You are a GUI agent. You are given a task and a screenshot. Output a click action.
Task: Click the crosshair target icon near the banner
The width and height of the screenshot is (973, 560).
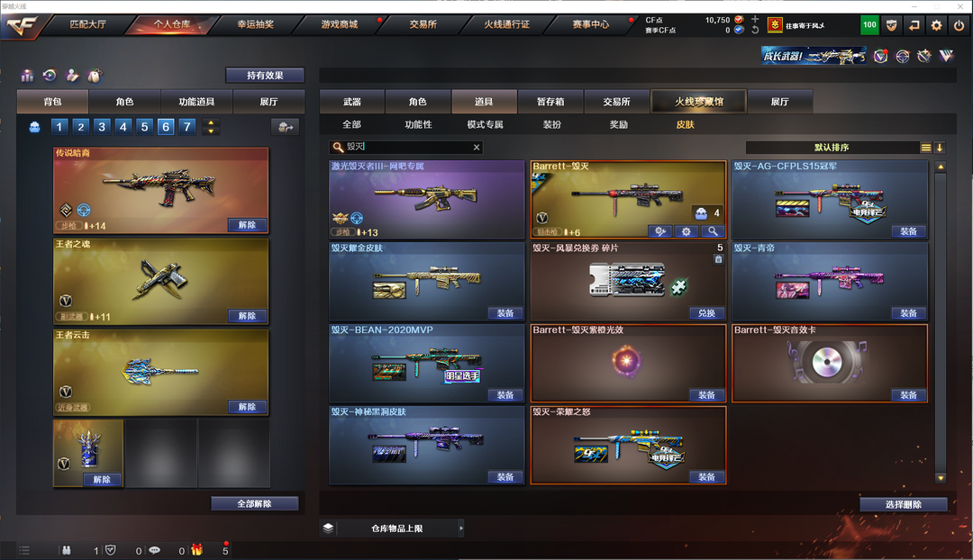902,57
